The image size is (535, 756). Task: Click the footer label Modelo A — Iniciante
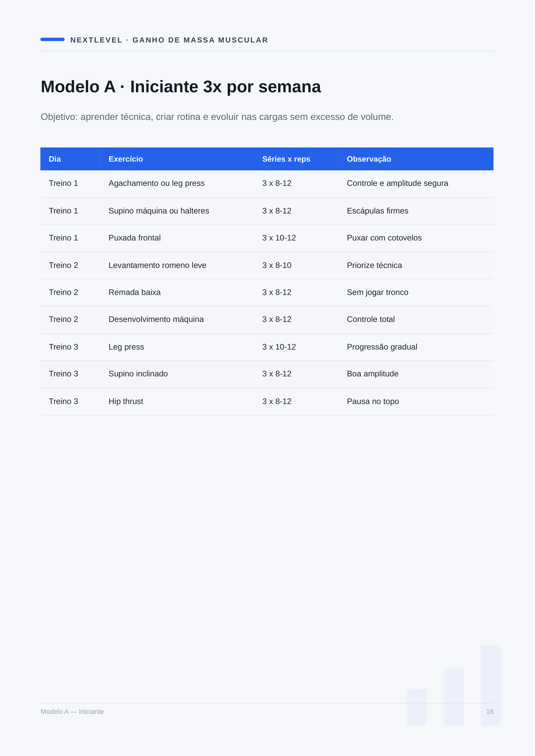point(72,712)
